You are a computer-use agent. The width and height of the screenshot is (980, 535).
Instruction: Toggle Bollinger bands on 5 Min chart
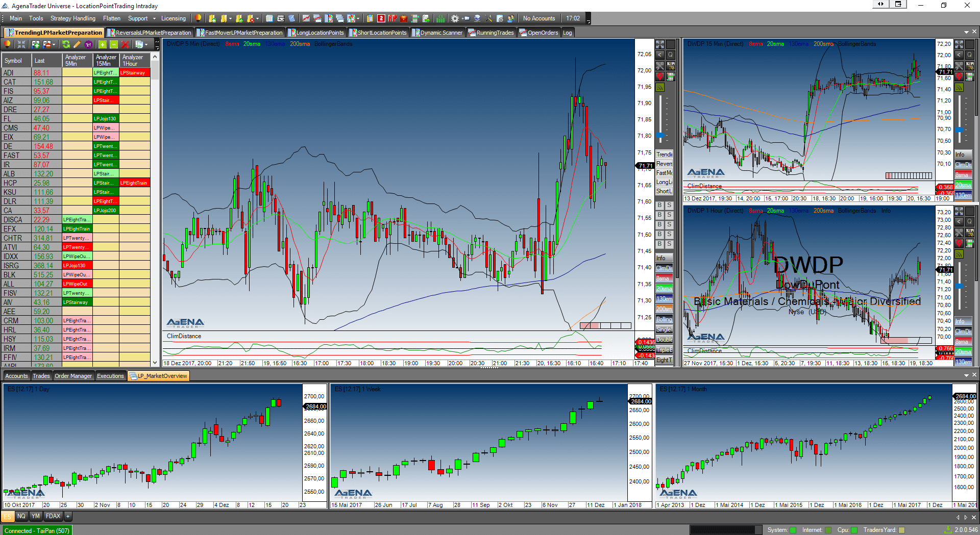(x=664, y=319)
